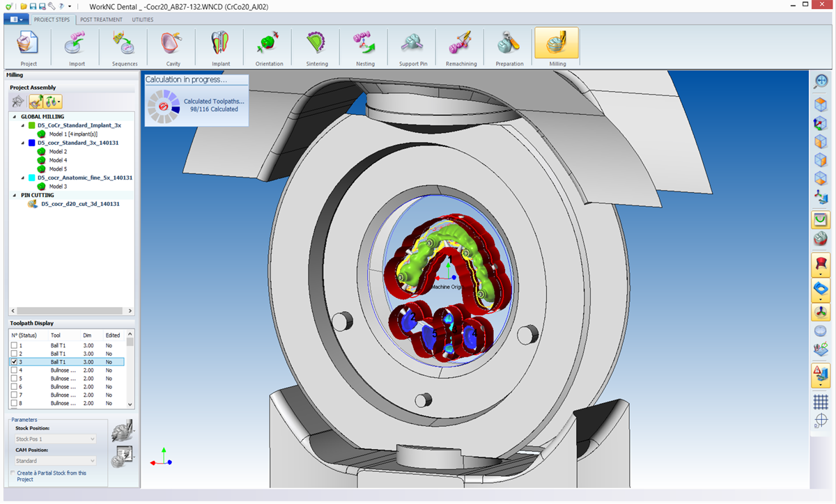This screenshot has height=504, width=836.
Task: Open the Nesting step
Action: tap(365, 47)
